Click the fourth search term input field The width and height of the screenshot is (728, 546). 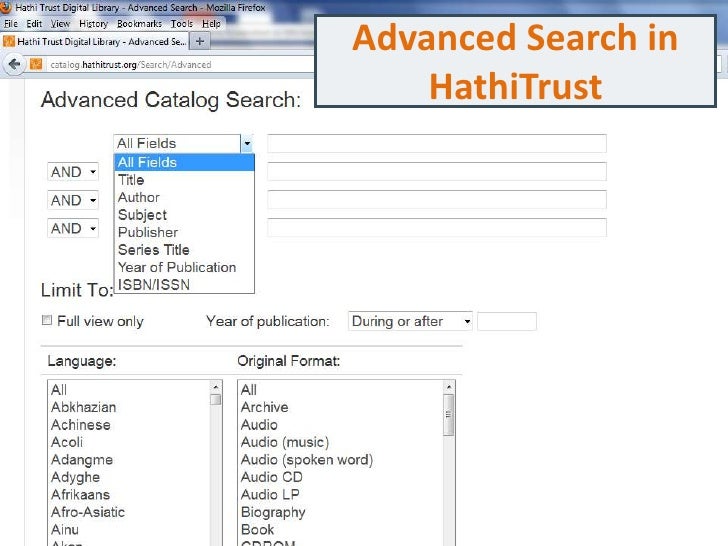pyautogui.click(x=437, y=228)
